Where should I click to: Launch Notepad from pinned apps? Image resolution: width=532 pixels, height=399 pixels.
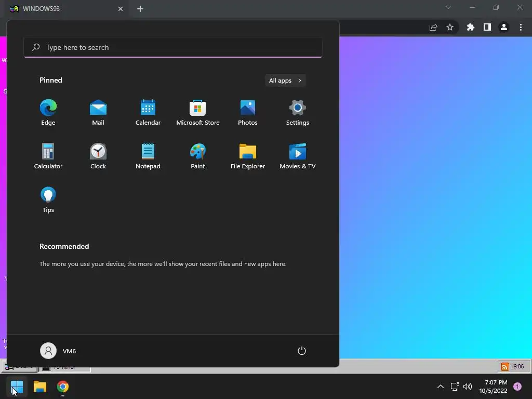click(x=148, y=156)
